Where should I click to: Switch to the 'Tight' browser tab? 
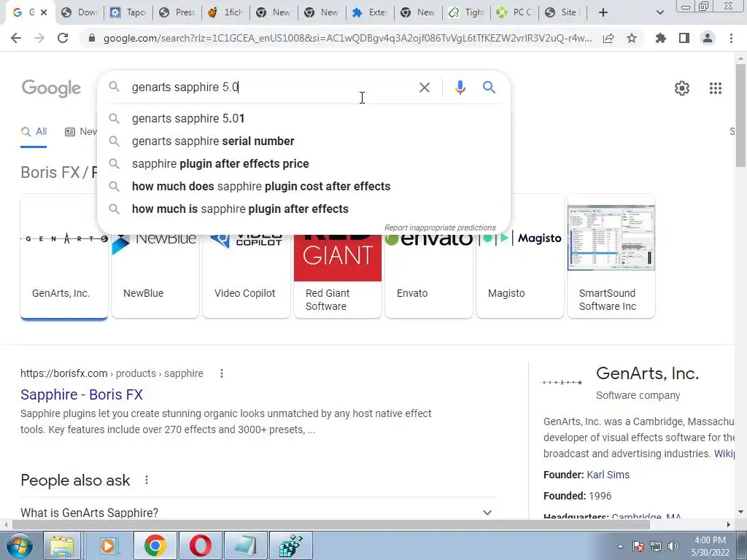tap(467, 12)
